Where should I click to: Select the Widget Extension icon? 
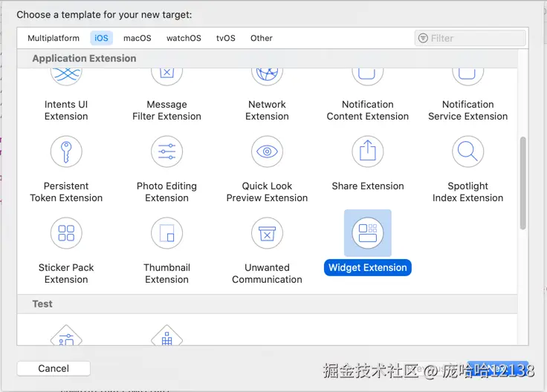point(368,233)
